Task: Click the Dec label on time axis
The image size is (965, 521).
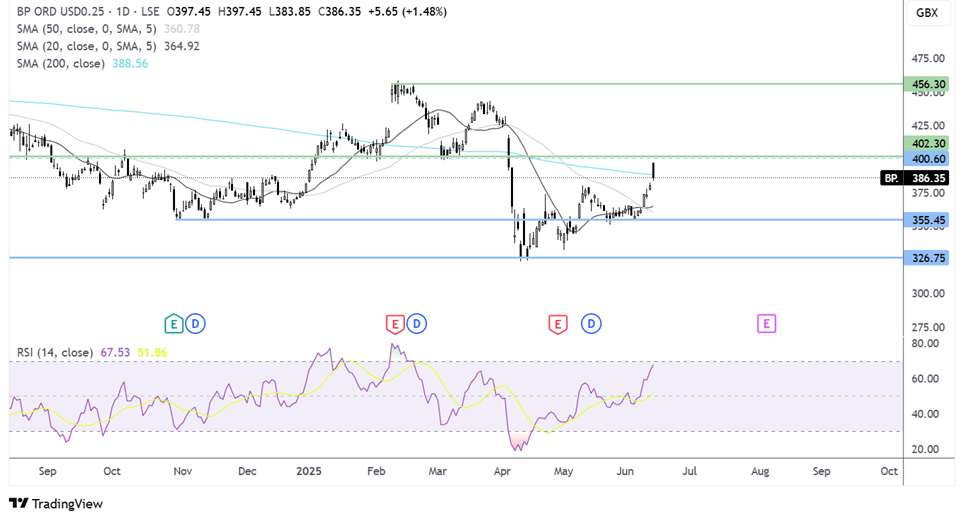Action: coord(247,471)
